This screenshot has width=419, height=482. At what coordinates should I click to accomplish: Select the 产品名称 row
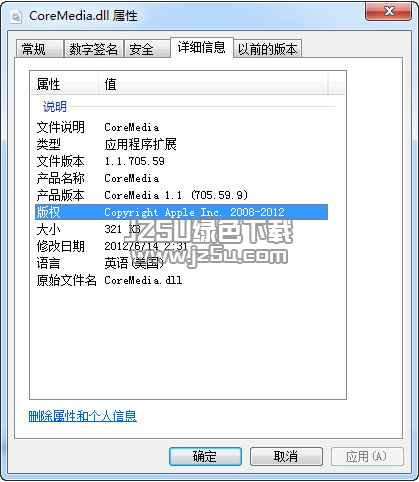coord(181,178)
